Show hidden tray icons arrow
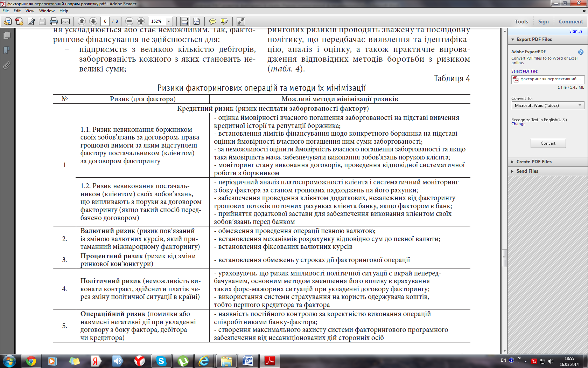 coord(525,361)
